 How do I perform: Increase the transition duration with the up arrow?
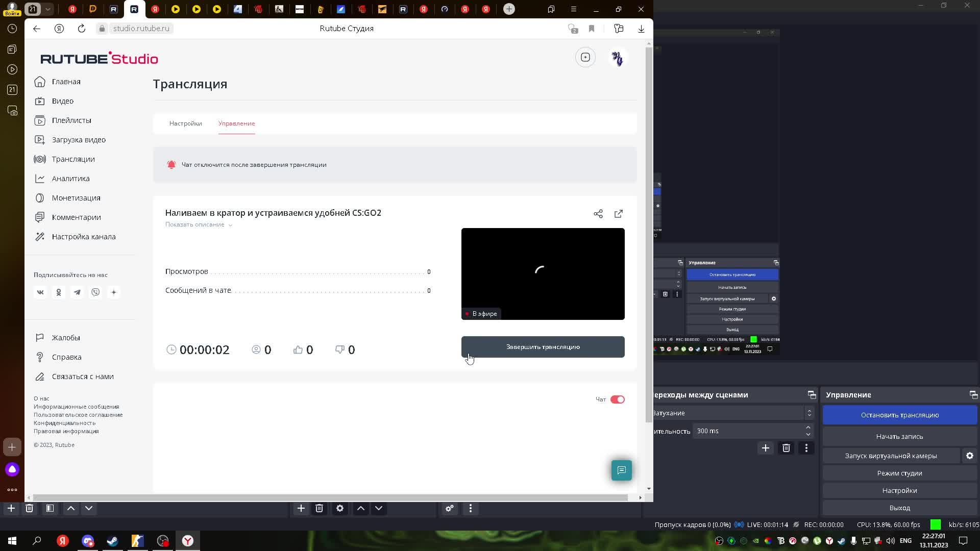tap(808, 428)
